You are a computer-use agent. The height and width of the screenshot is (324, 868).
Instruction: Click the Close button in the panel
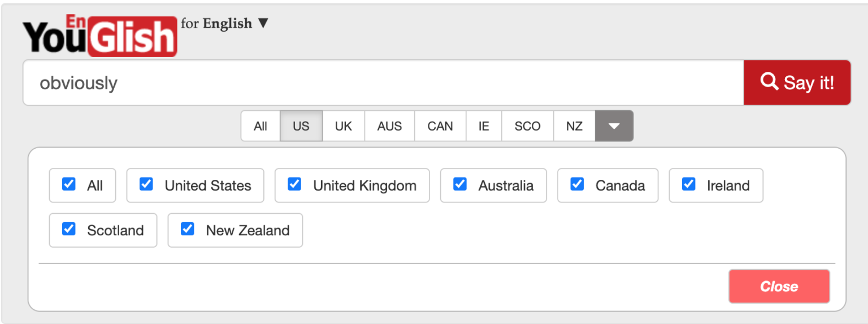point(779,286)
